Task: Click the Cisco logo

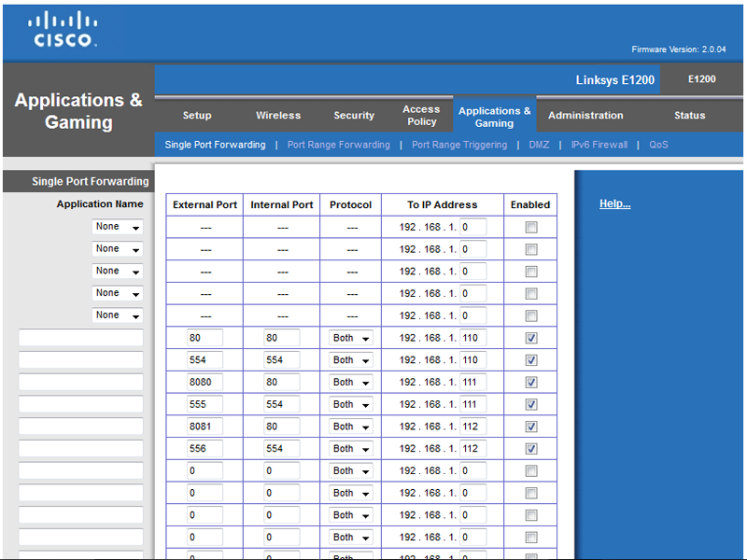Action: [x=63, y=30]
